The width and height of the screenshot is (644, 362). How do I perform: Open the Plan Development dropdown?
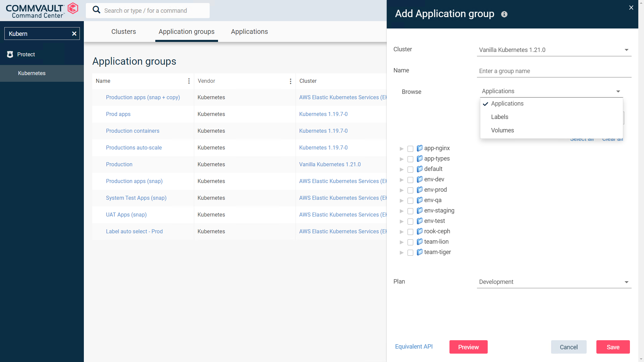point(554,282)
